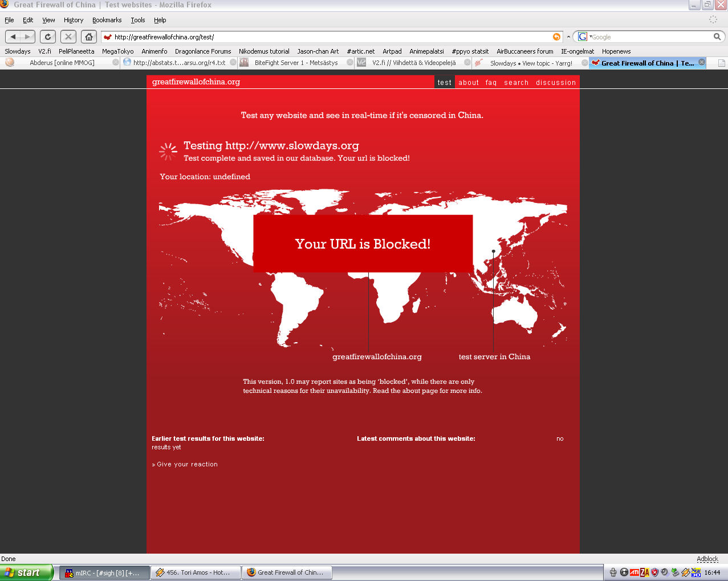Click the Great Firewall Firefox taskbar button

click(287, 572)
